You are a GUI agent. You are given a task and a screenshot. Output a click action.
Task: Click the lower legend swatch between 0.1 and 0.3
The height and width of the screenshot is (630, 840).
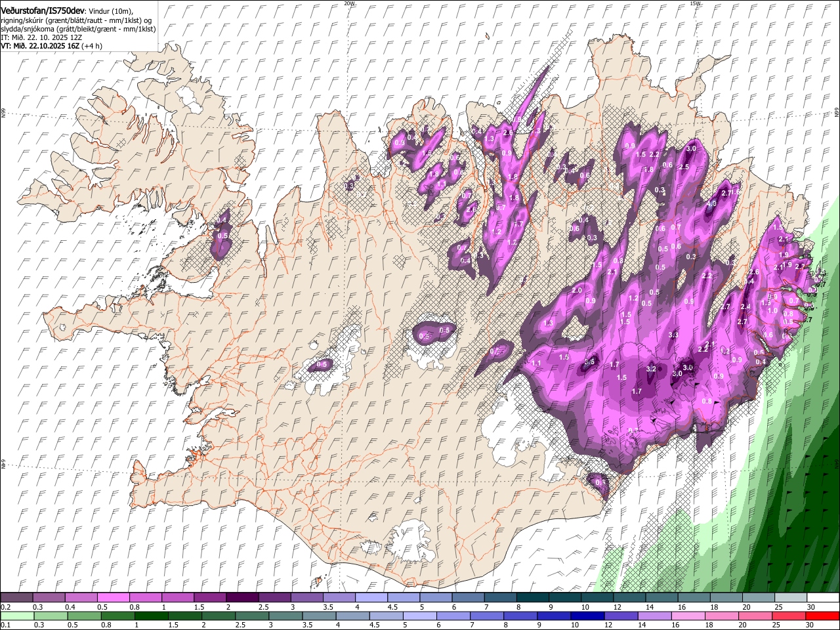click(x=18, y=616)
